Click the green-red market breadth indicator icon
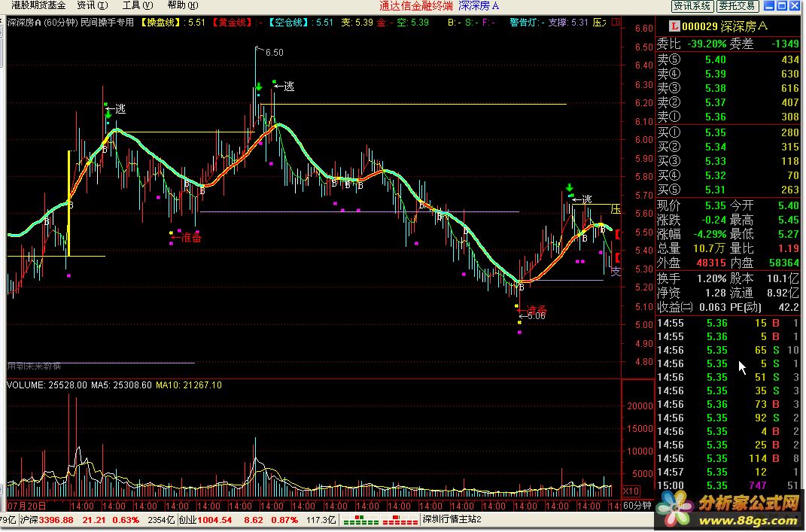Image resolution: width=806 pixels, height=532 pixels. tap(380, 520)
